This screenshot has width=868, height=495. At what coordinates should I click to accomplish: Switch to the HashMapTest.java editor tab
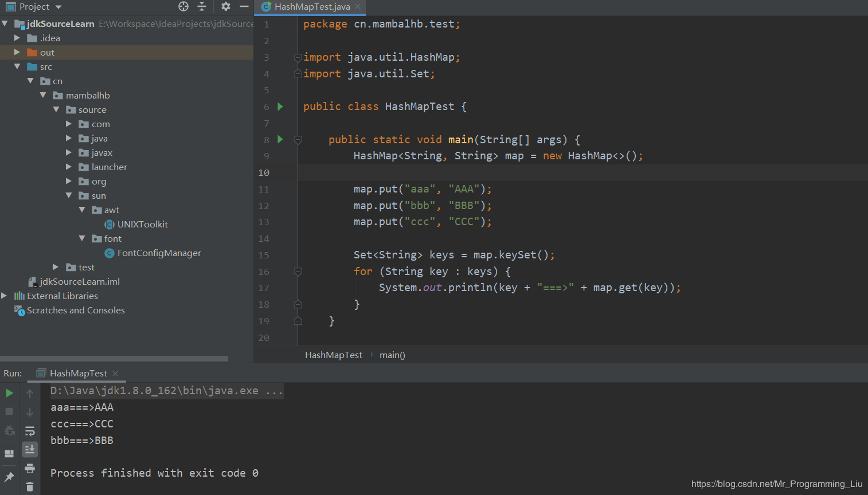tap(310, 7)
